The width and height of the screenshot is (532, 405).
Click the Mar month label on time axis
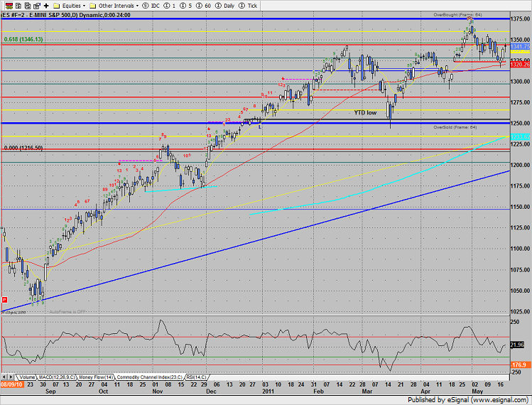[367, 391]
